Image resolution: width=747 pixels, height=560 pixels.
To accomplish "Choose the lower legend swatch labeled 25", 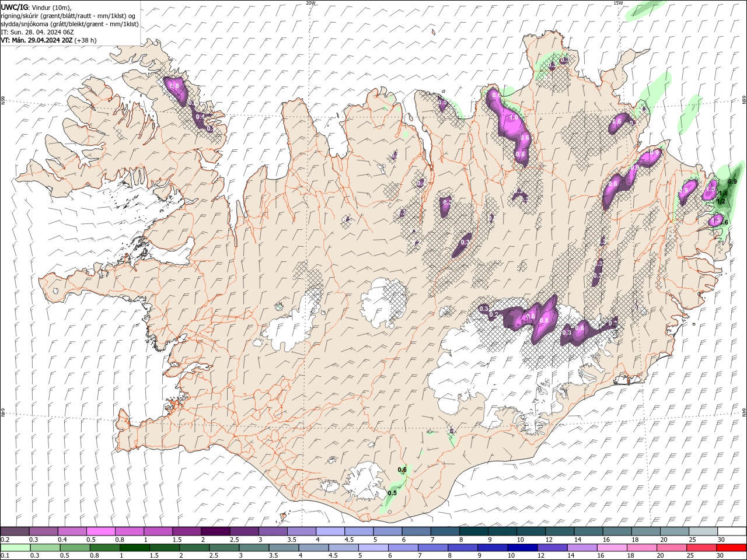I will [701, 548].
